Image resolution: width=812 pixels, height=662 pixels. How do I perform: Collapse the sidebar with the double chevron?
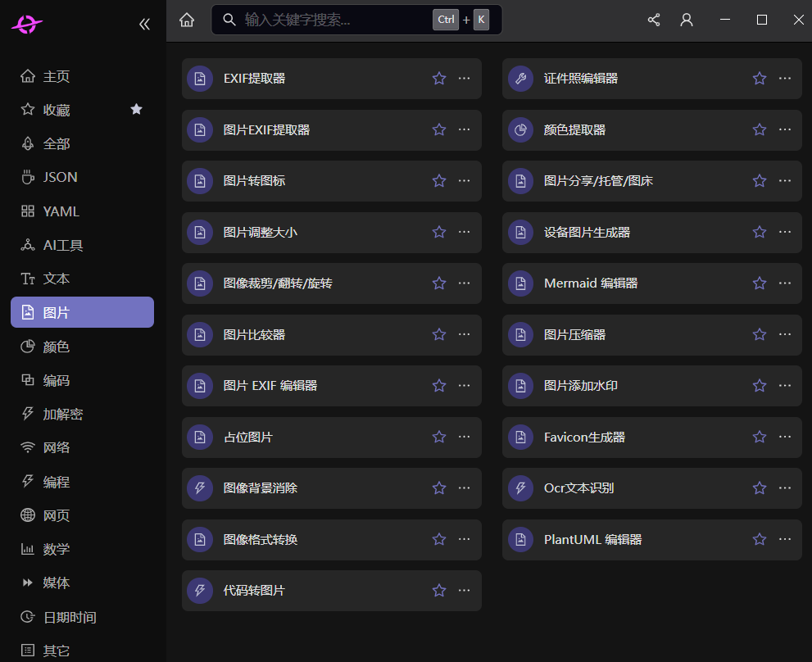pos(144,24)
